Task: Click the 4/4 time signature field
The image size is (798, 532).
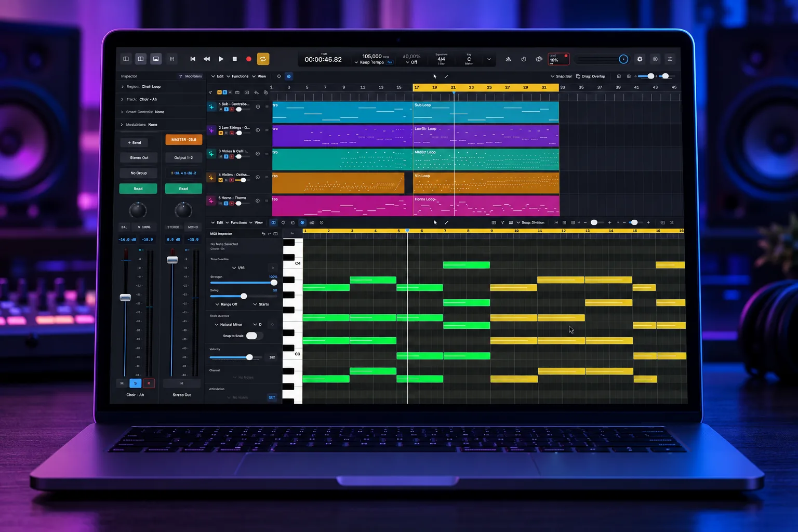Action: 441,59
